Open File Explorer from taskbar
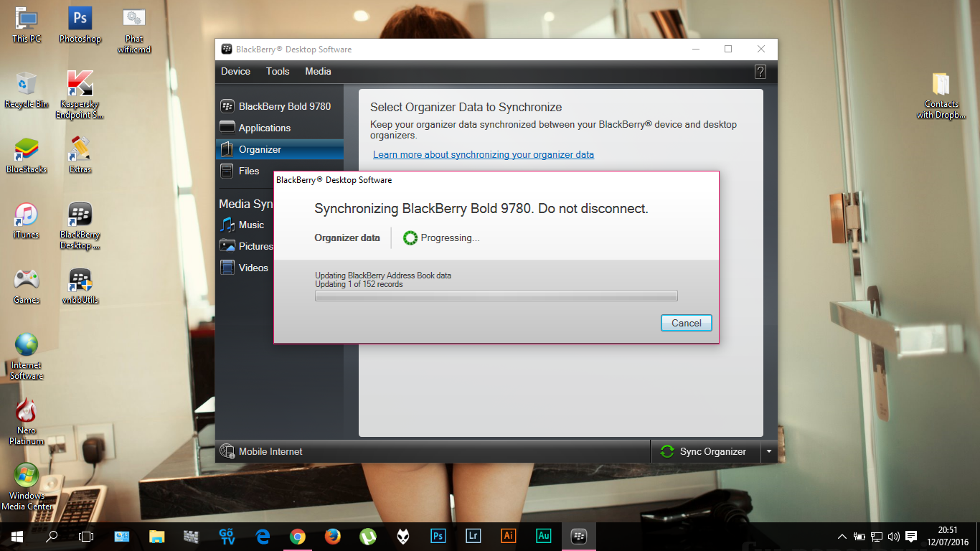The image size is (980, 551). (156, 536)
